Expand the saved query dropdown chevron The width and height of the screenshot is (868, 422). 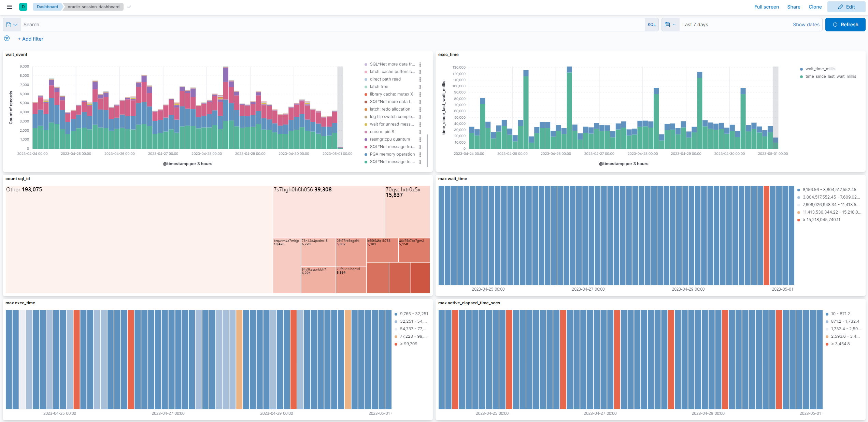pyautogui.click(x=15, y=24)
